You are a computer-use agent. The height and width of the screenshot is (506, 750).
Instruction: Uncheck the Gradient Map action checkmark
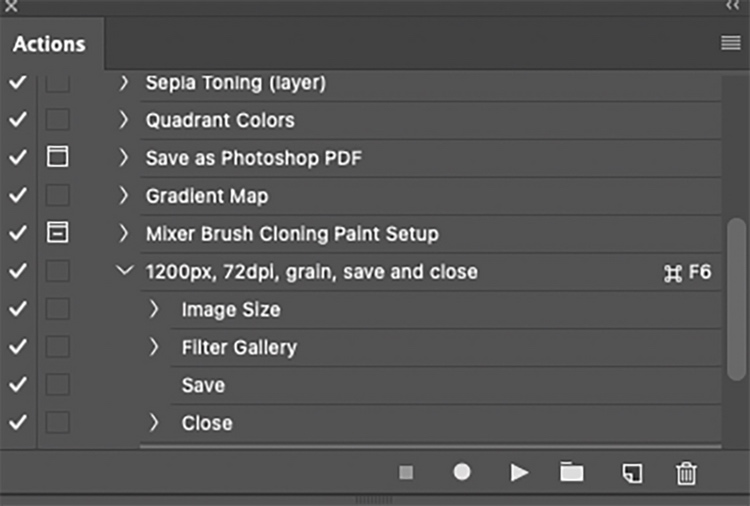tap(17, 196)
